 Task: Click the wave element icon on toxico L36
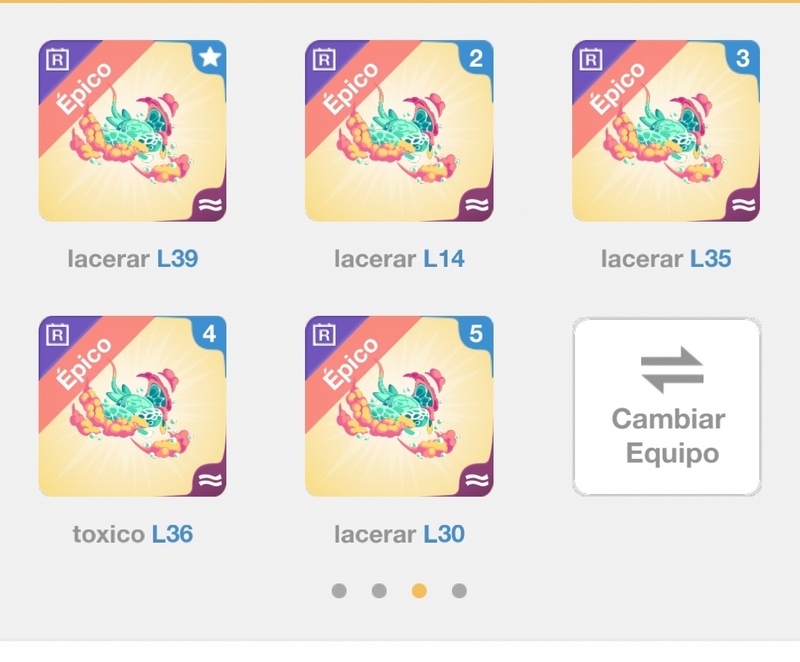210,480
